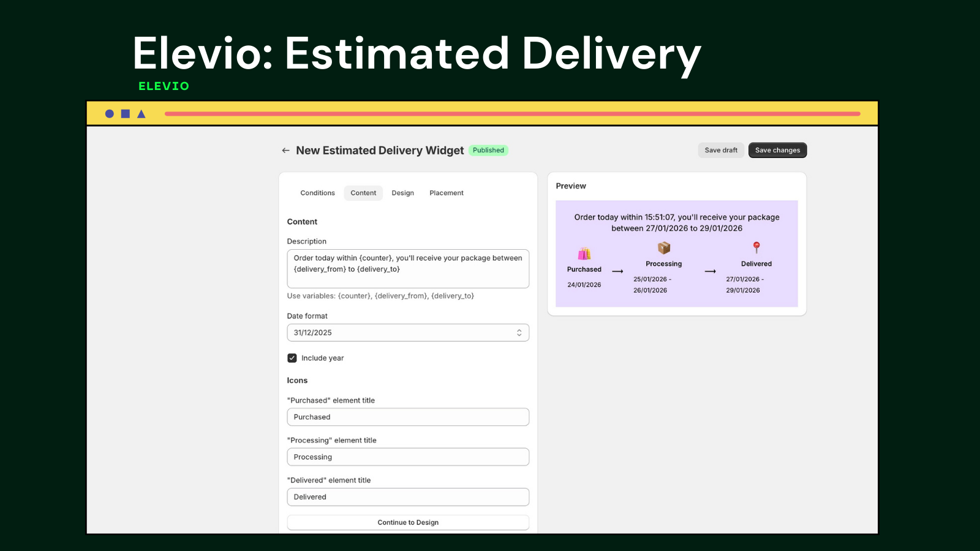Uncheck the Include year checkbox
Viewport: 980px width, 551px height.
(x=292, y=358)
